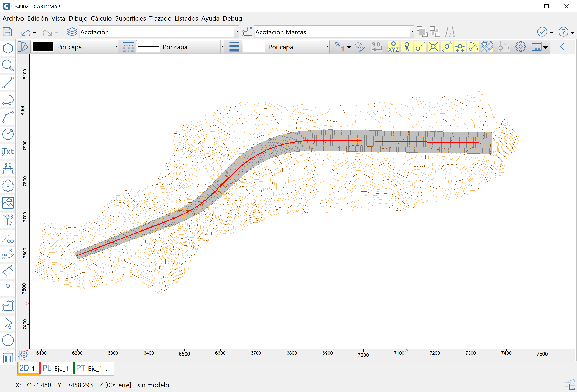Click the trash delete icon

coord(8,358)
